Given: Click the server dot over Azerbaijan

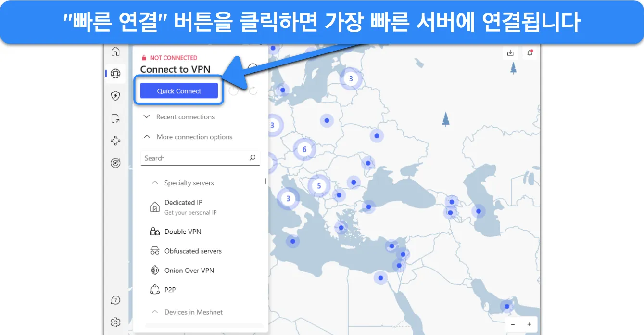Looking at the screenshot, I should tap(479, 211).
